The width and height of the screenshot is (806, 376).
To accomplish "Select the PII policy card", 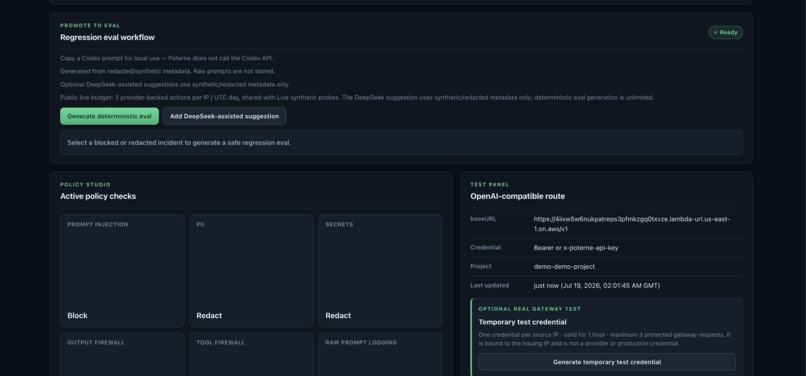I will pyautogui.click(x=251, y=271).
